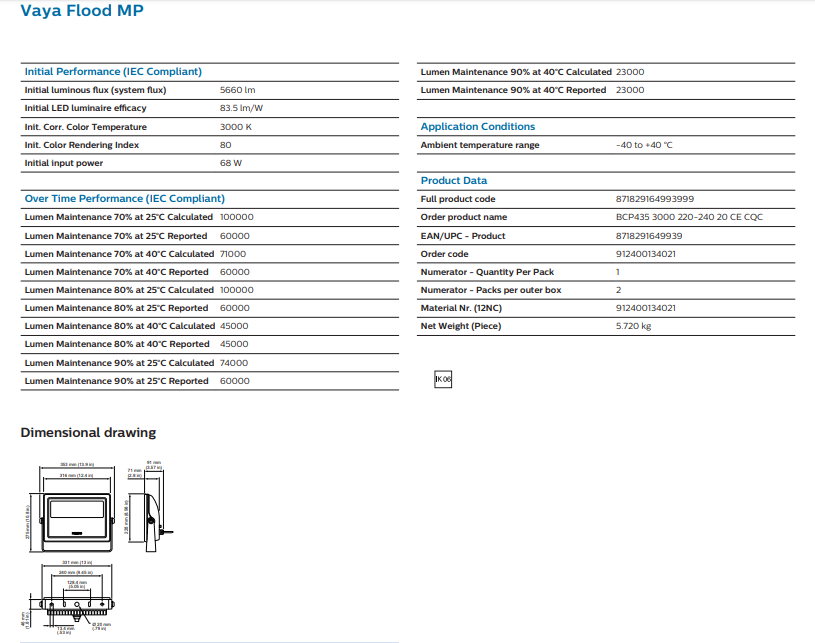Click the bottom view dimensional drawing
This screenshot has width=815, height=643.
70,597
